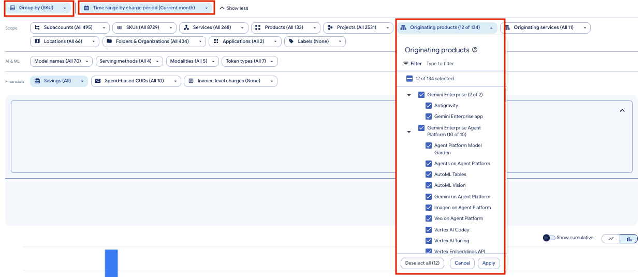
Task: Open the Products (All 133) filter
Action: (x=285, y=27)
